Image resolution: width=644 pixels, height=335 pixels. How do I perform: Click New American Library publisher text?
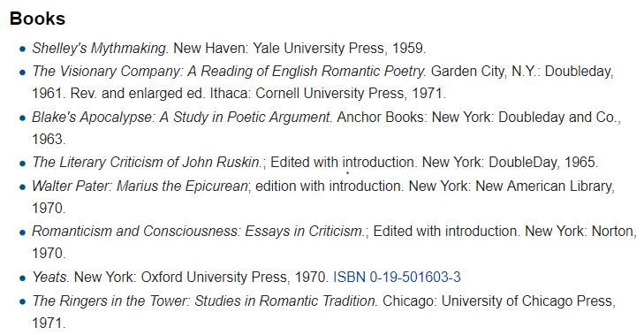pyautogui.click(x=544, y=187)
